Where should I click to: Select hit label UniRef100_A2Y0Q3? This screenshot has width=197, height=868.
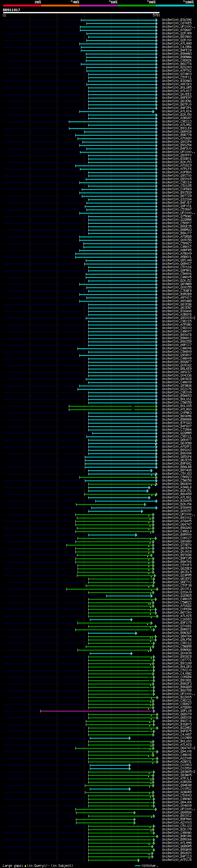(x=176, y=822)
